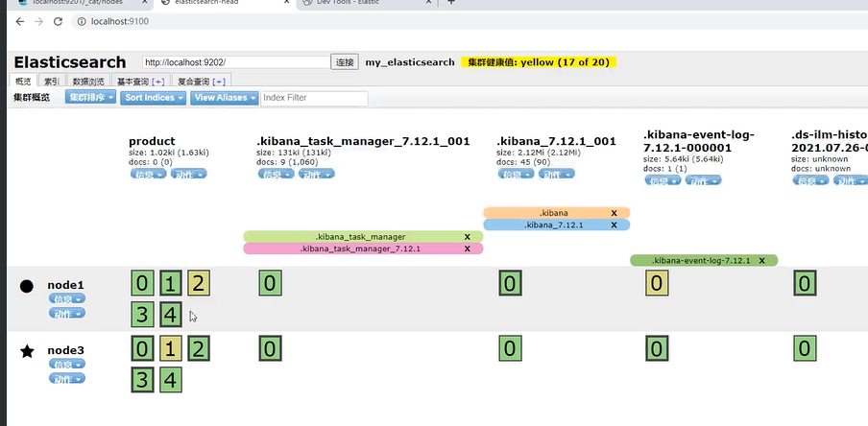Click the cluster URL field http://localhost:9202/
The image size is (868, 426).
(x=236, y=62)
